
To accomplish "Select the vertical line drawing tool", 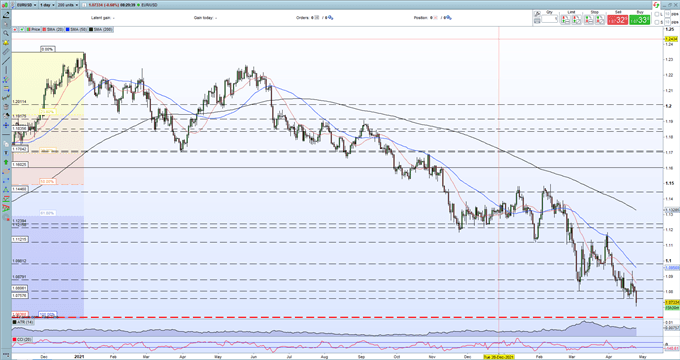I will 6,70.
